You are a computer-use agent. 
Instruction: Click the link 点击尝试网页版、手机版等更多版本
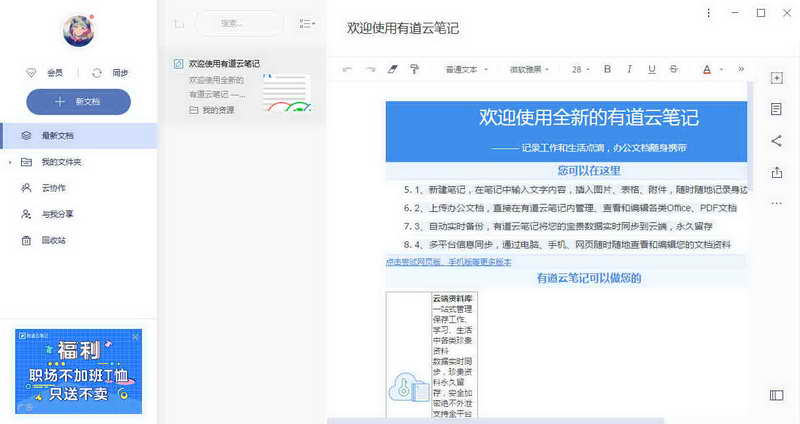pos(448,262)
